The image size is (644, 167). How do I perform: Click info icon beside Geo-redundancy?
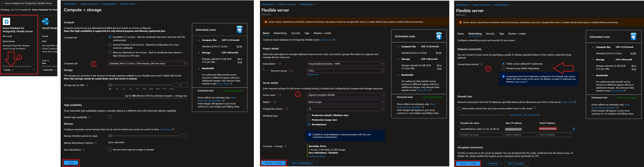(x=83, y=150)
